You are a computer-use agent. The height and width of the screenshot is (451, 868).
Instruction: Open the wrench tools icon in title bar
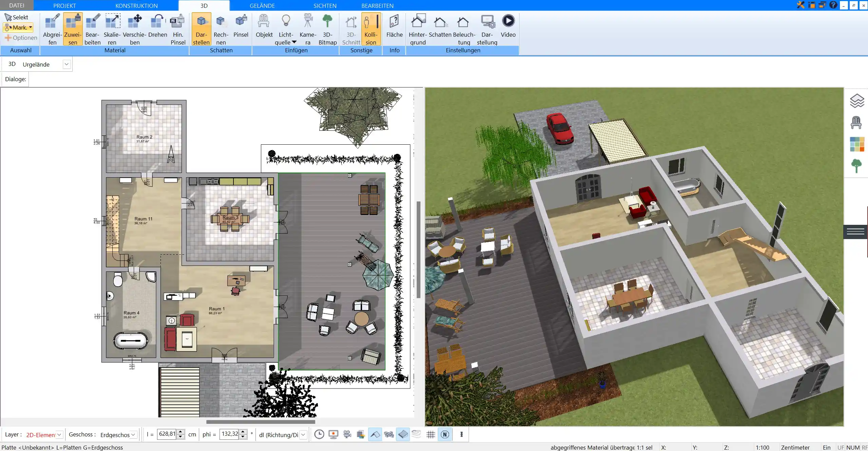(x=800, y=5)
